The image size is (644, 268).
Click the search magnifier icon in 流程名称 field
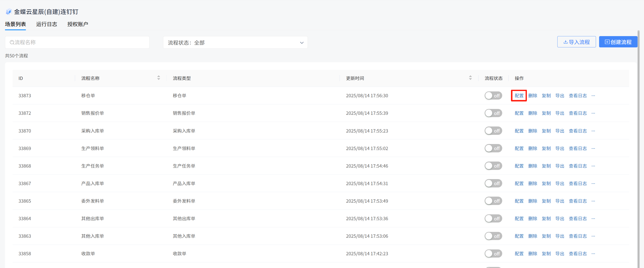(x=12, y=43)
